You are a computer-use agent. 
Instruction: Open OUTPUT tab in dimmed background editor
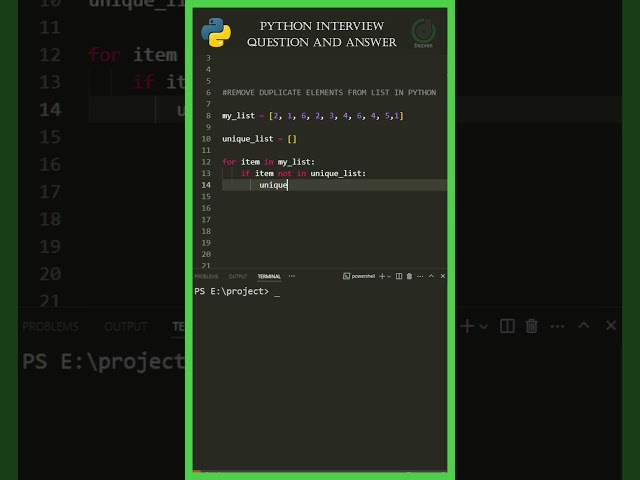[125, 327]
